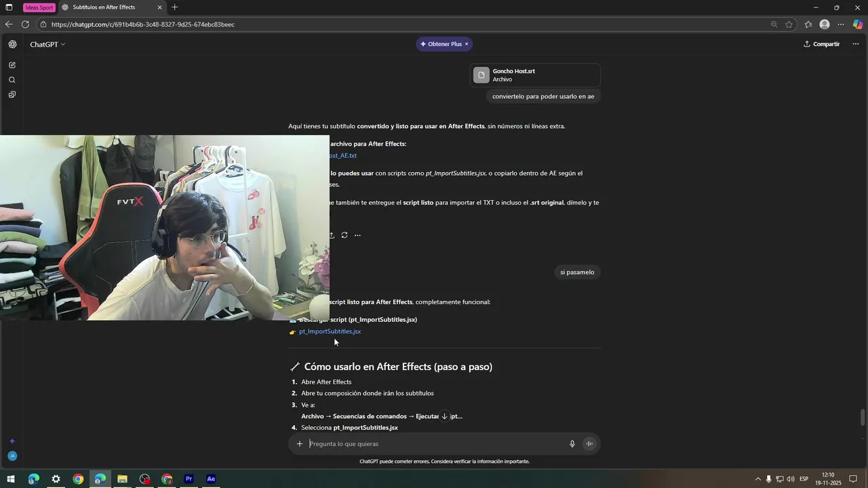868x488 pixels.
Task: Click the sparkle upgrade icon in sidebar
Action: pos(12,441)
